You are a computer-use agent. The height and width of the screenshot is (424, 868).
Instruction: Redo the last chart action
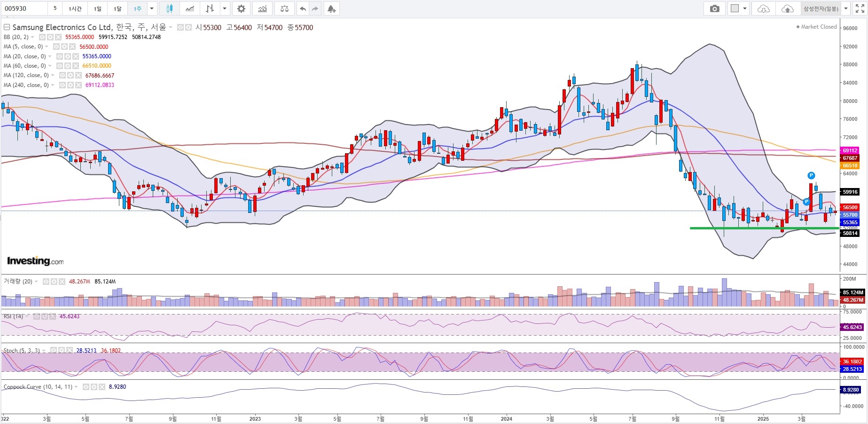pyautogui.click(x=315, y=8)
